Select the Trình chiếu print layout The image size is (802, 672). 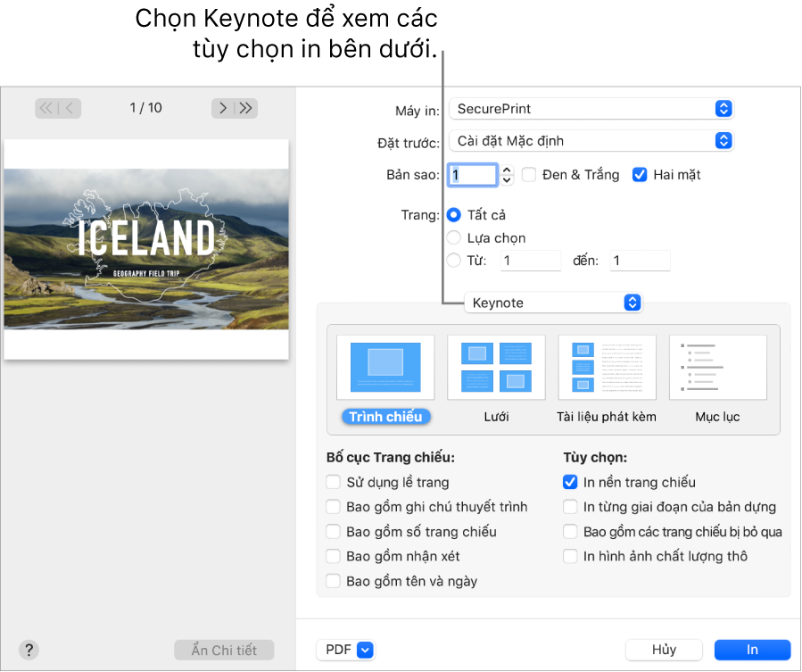click(385, 367)
